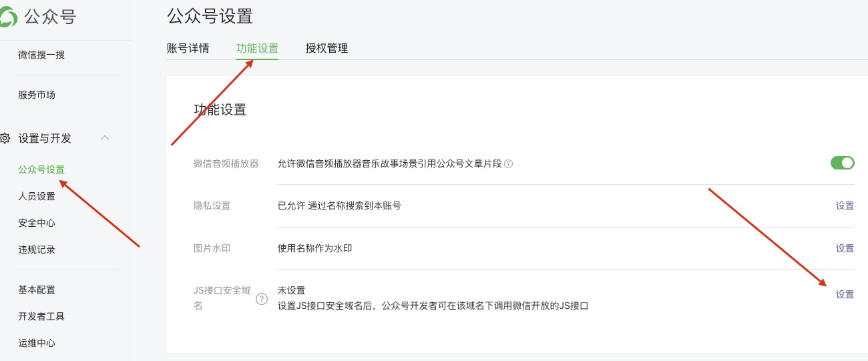Disable the 微信音频播放器 toggle switch
The image size is (868, 361).
842,163
